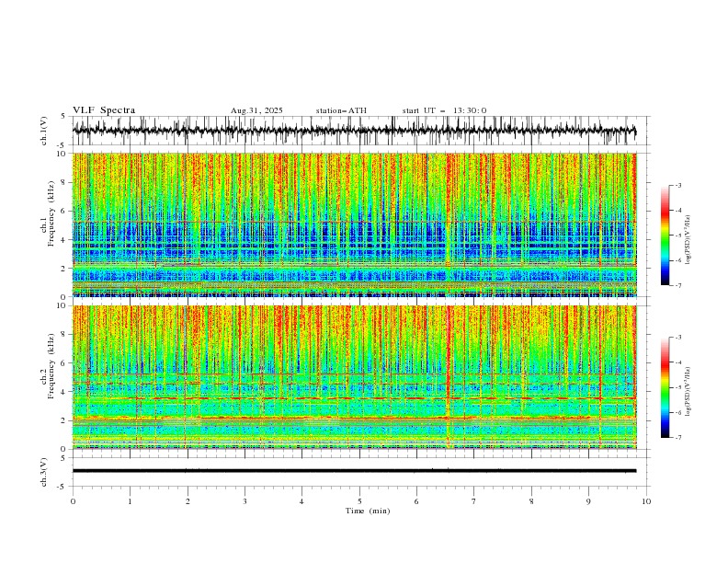Click the 2 kHz tick on ch.1 frequency axis
This screenshot has width=728, height=563.
tap(64, 269)
